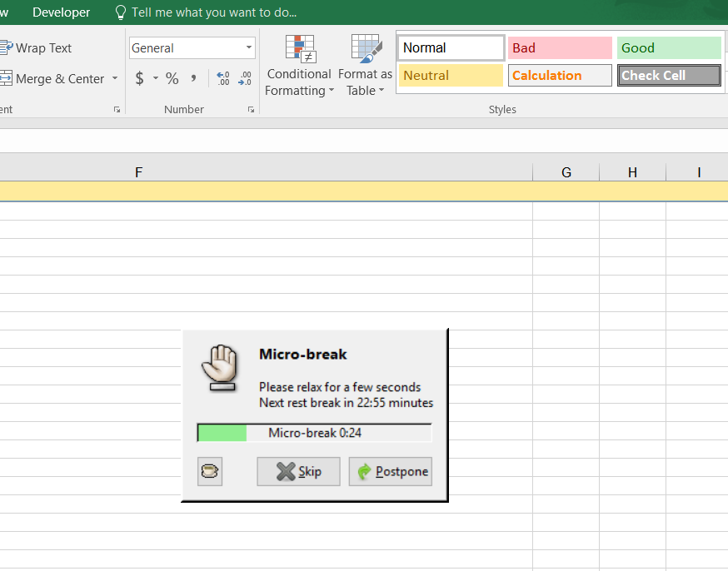Skip the micro-break
The width and height of the screenshot is (728, 571).
coord(298,471)
